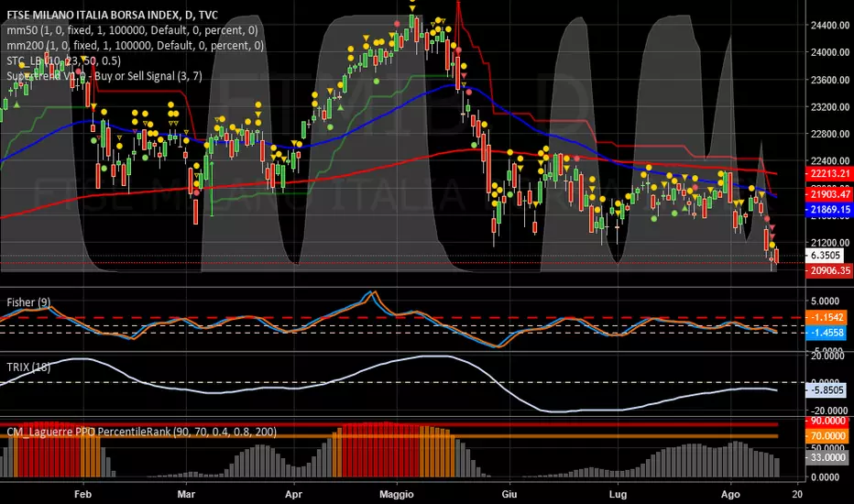
Task: Select the STC_LB indicator legend line
Action: pos(64,60)
